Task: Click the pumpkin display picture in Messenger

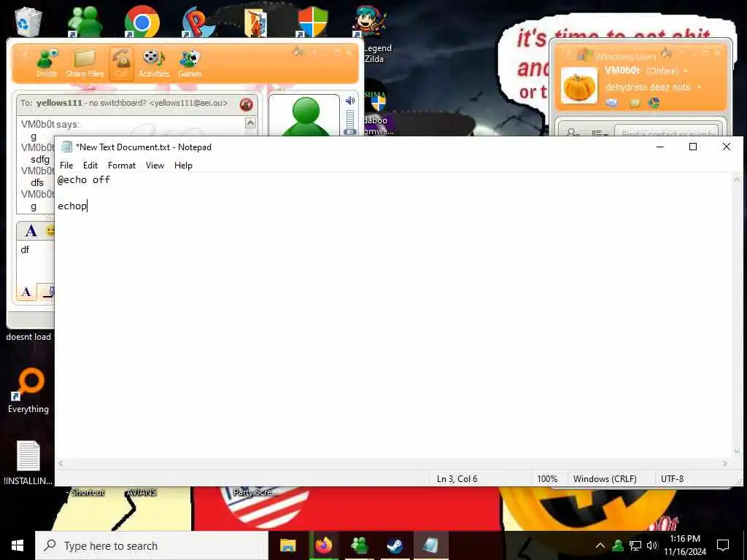Action: pos(578,86)
